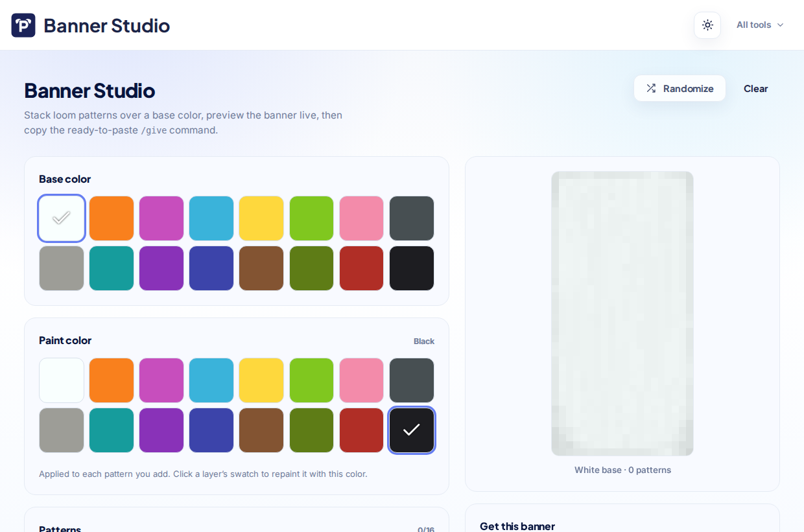Screen dimensions: 804x532
Task: Choose orange as the paint color
Action: 112,380
